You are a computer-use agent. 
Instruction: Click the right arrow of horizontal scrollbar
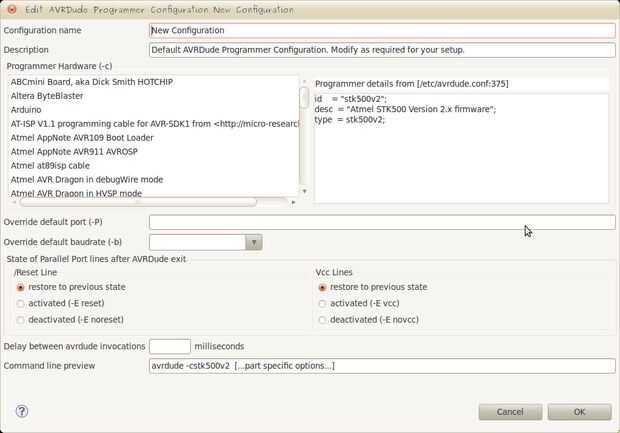293,202
